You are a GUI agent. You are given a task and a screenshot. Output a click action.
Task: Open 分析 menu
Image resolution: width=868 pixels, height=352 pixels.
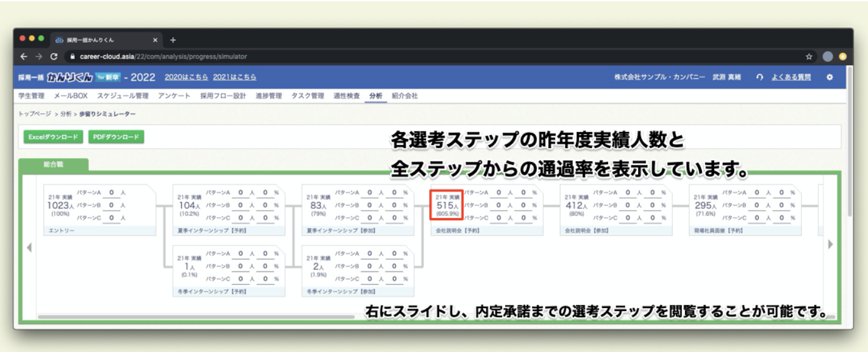click(x=376, y=96)
